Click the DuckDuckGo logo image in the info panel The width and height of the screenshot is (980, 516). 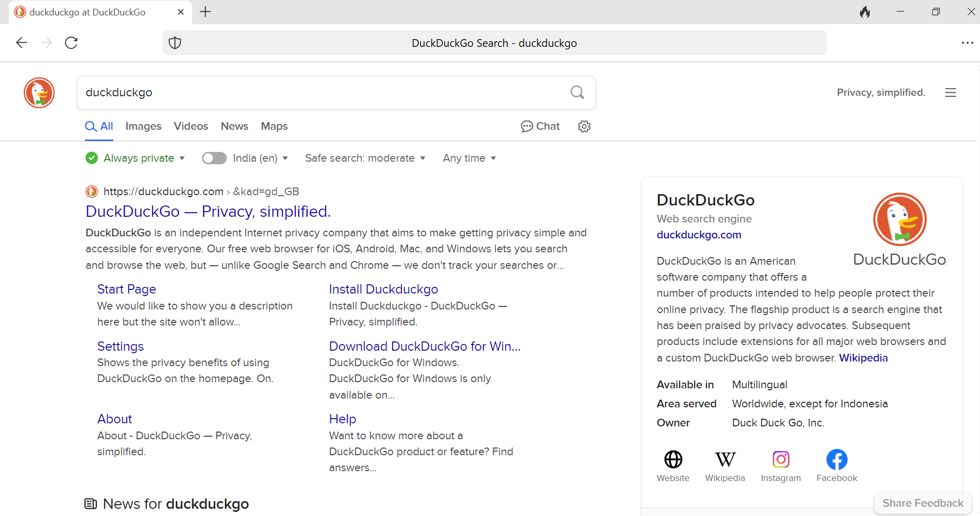pyautogui.click(x=900, y=230)
